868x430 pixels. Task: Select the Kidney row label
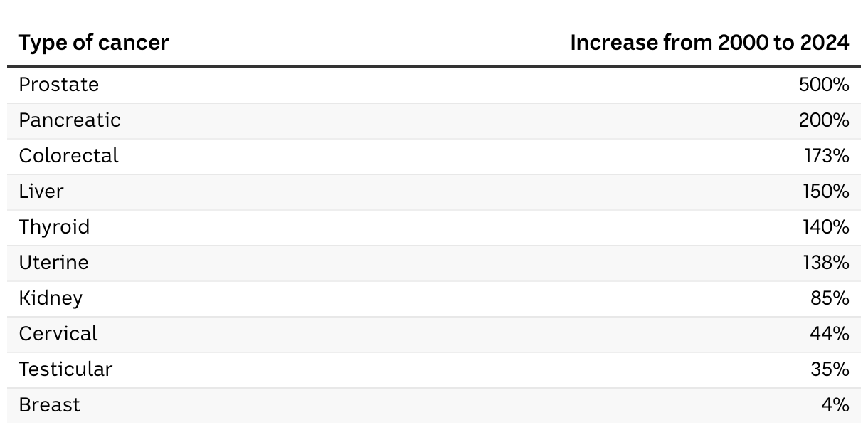(x=51, y=298)
